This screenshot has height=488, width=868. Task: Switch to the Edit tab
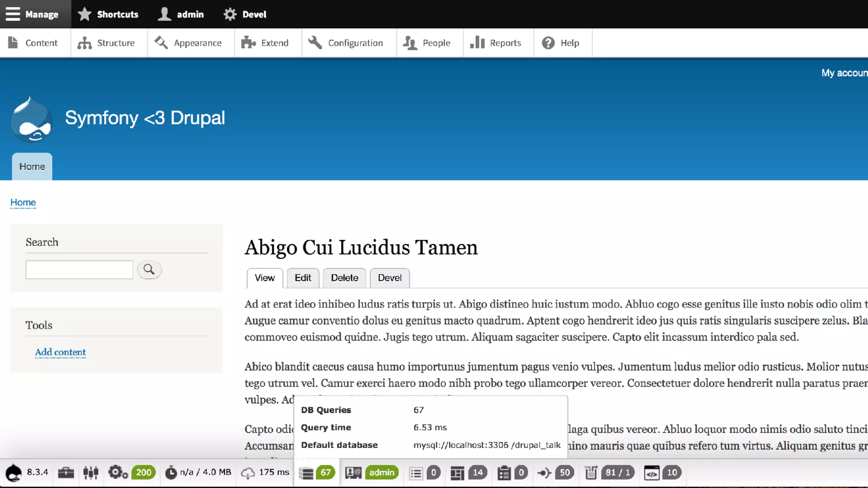click(x=303, y=278)
